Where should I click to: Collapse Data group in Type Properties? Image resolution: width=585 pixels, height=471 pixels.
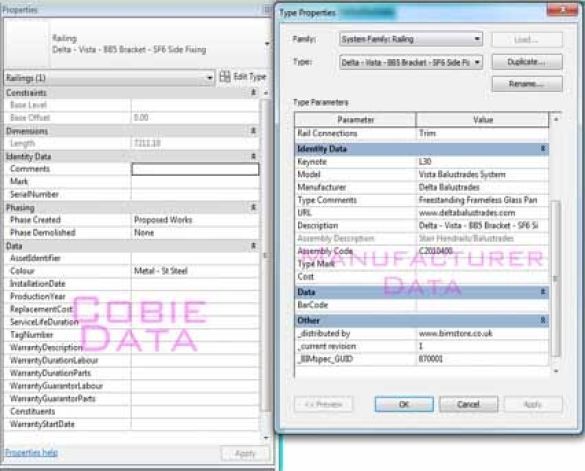543,291
